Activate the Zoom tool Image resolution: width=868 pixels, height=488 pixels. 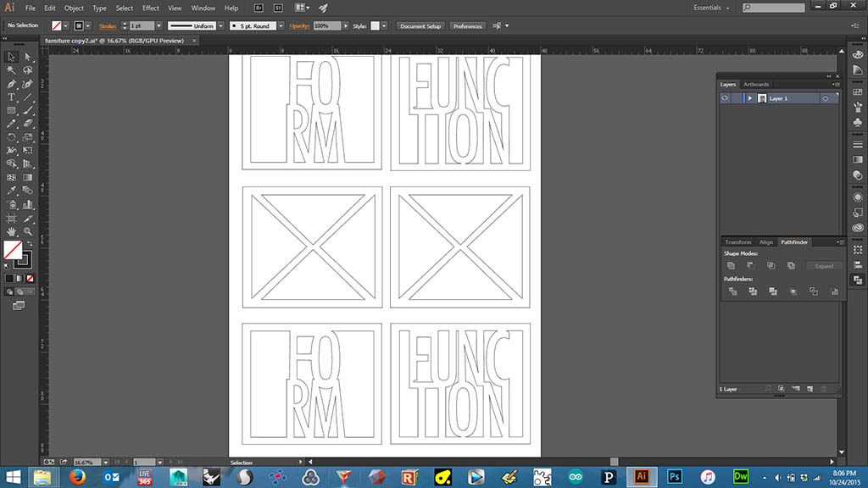(x=28, y=230)
